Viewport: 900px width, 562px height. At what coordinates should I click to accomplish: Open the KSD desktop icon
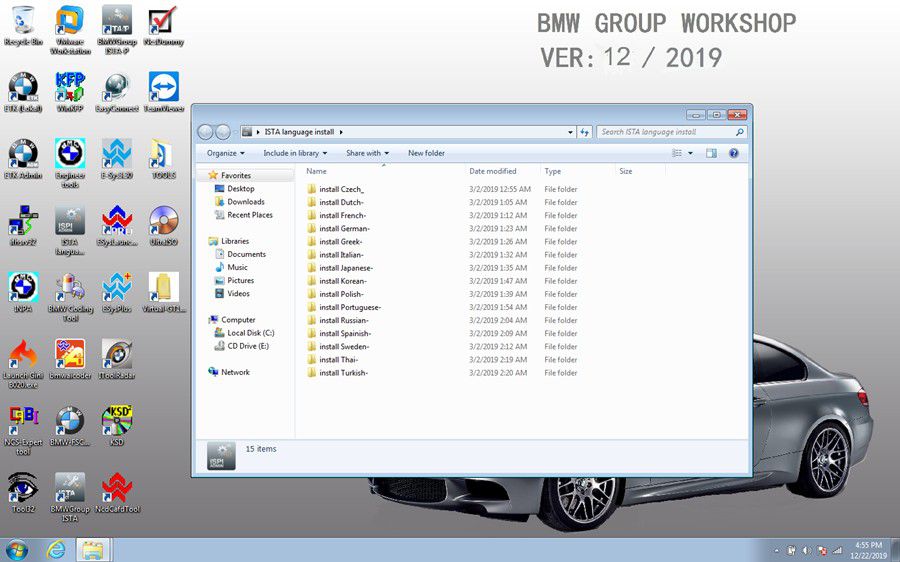pos(117,426)
